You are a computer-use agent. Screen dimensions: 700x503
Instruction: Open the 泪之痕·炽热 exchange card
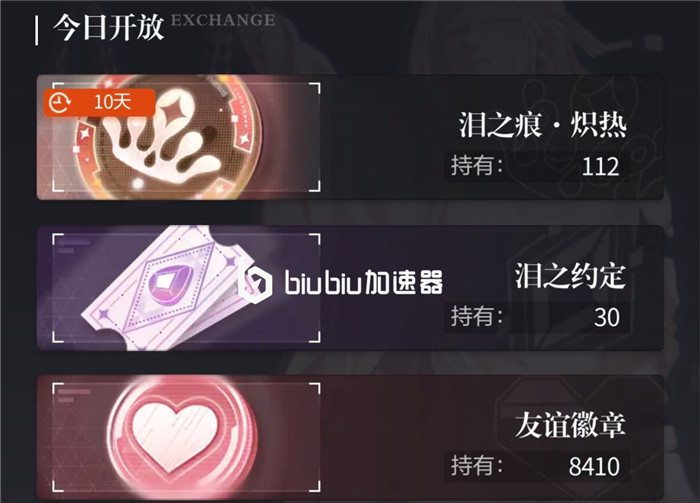coord(350,137)
